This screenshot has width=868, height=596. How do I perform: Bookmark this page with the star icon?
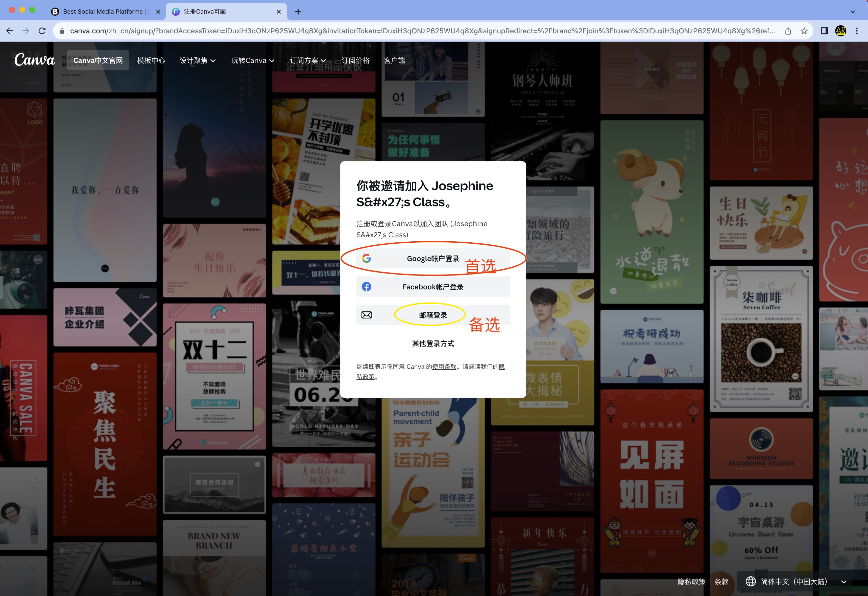(804, 31)
